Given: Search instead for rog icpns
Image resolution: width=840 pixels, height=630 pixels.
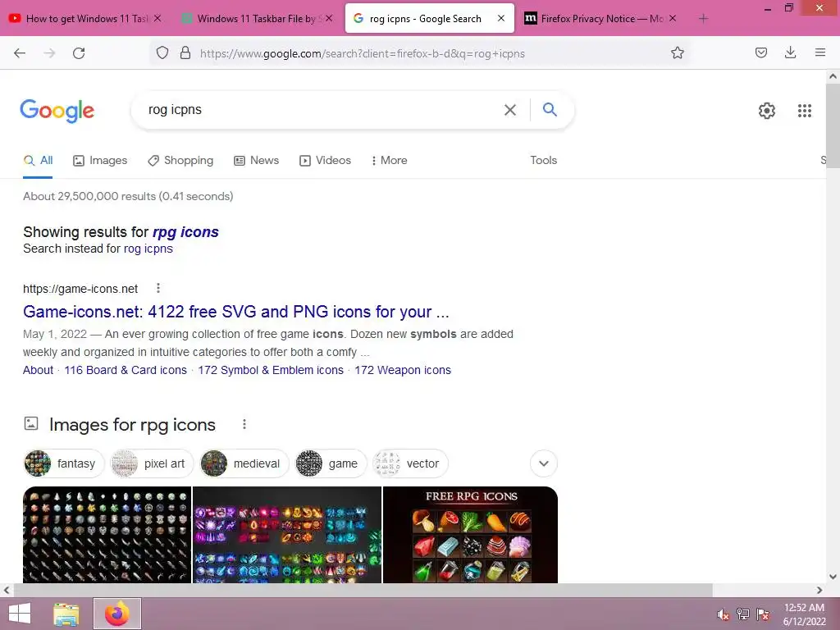Looking at the screenshot, I should (x=148, y=249).
